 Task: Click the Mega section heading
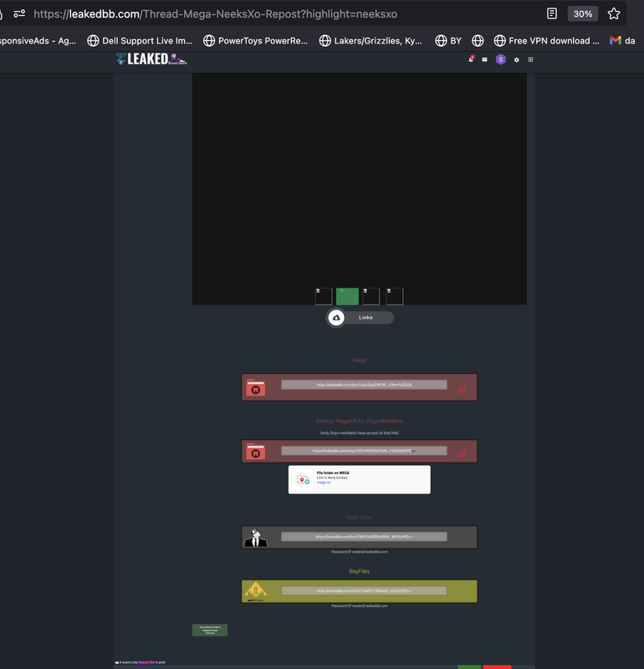click(360, 360)
